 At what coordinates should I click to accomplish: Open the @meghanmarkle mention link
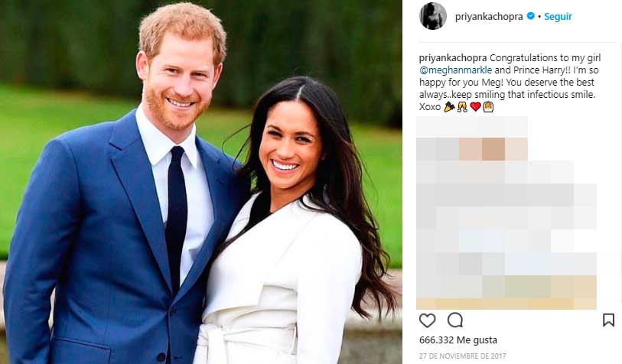[x=455, y=70]
